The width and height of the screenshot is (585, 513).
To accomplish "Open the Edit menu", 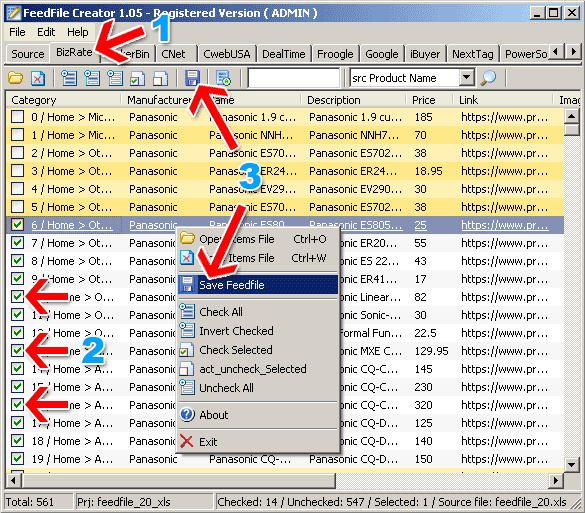I will [x=46, y=32].
